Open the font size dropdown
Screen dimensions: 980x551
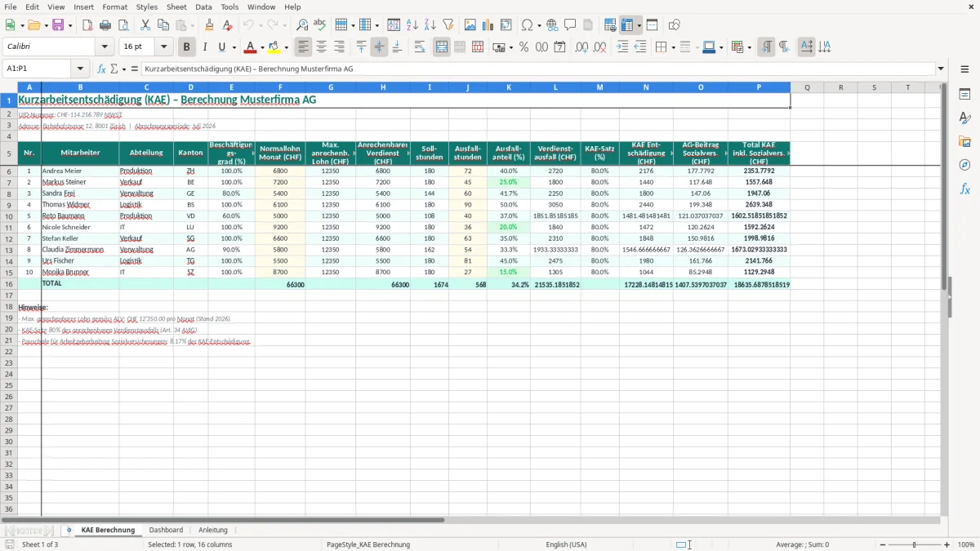click(x=163, y=47)
